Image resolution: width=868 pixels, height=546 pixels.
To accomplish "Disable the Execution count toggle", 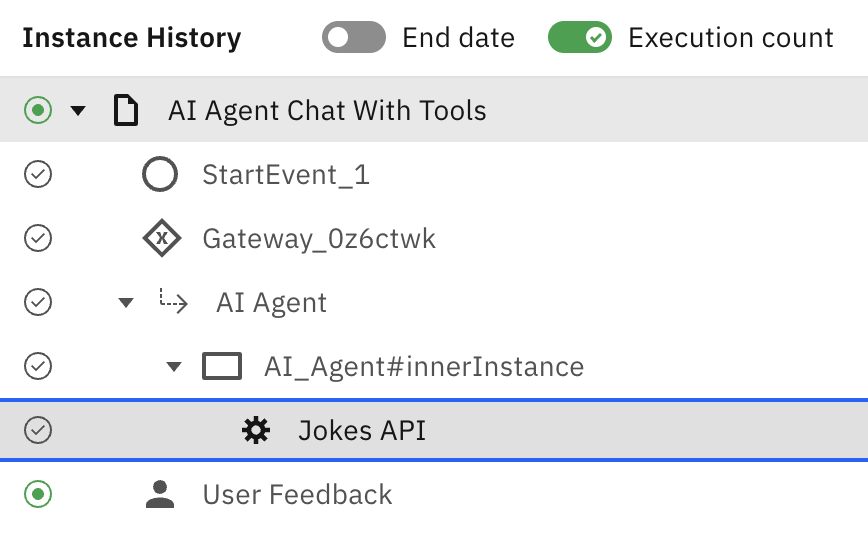I will pyautogui.click(x=579, y=39).
